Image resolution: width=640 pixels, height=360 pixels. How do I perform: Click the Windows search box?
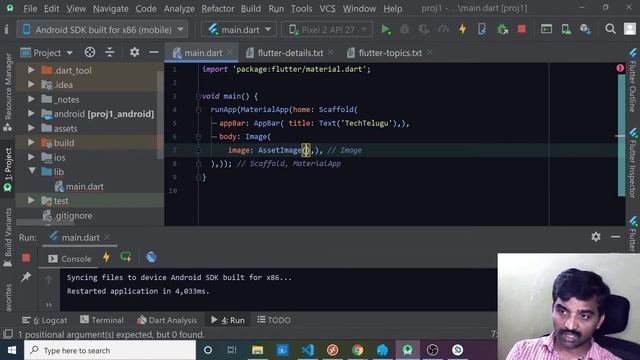tap(110, 350)
